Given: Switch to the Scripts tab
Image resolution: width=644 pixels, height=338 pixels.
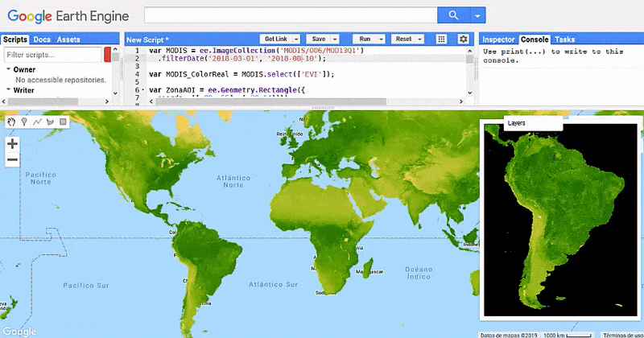Looking at the screenshot, I should click(15, 39).
